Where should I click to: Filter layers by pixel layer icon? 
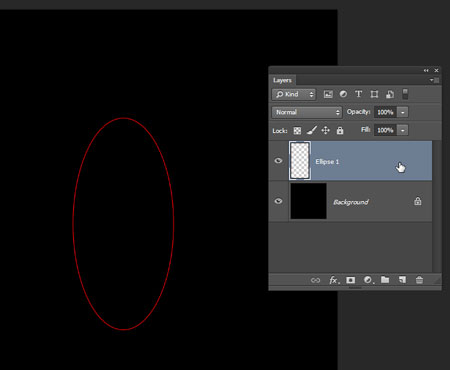[x=328, y=94]
